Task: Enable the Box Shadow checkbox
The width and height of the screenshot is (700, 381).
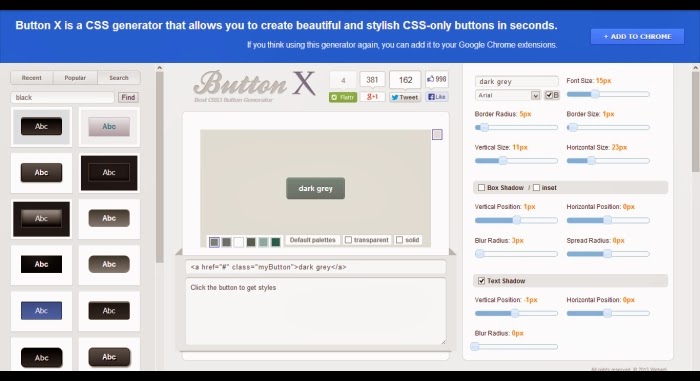Action: [x=481, y=188]
